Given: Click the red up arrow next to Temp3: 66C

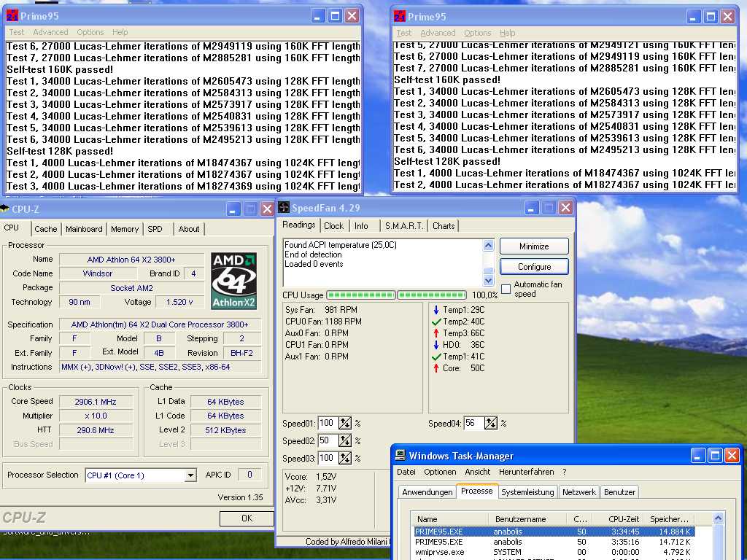Looking at the screenshot, I should tap(436, 332).
